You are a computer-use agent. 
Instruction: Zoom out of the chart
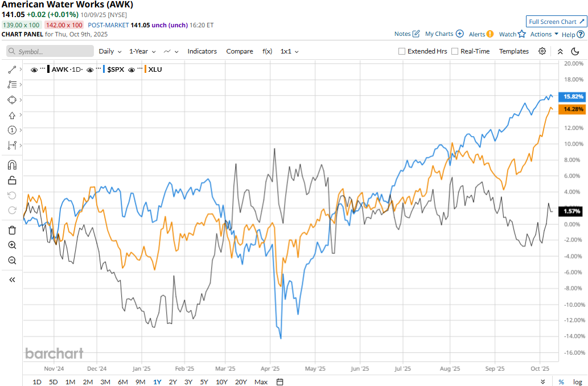(12, 260)
